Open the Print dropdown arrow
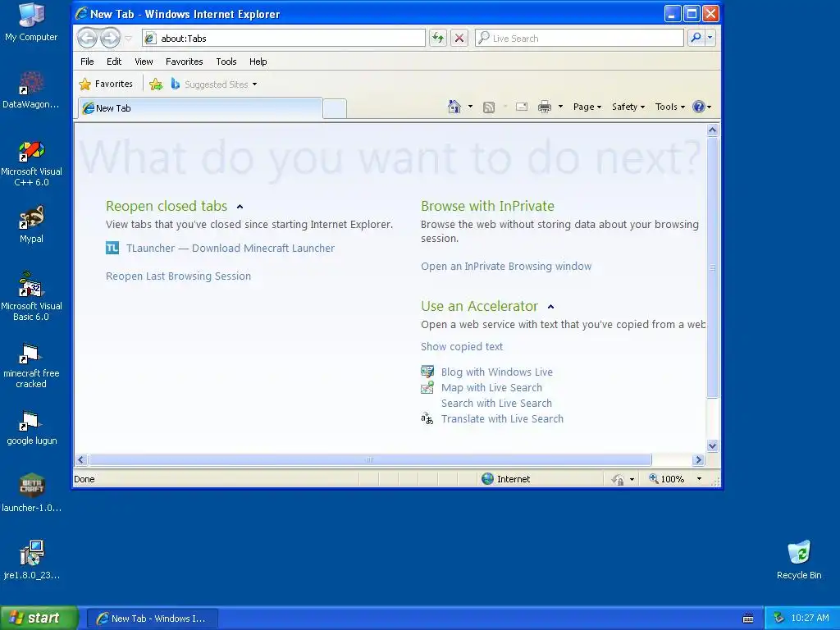The image size is (840, 630). [x=560, y=107]
